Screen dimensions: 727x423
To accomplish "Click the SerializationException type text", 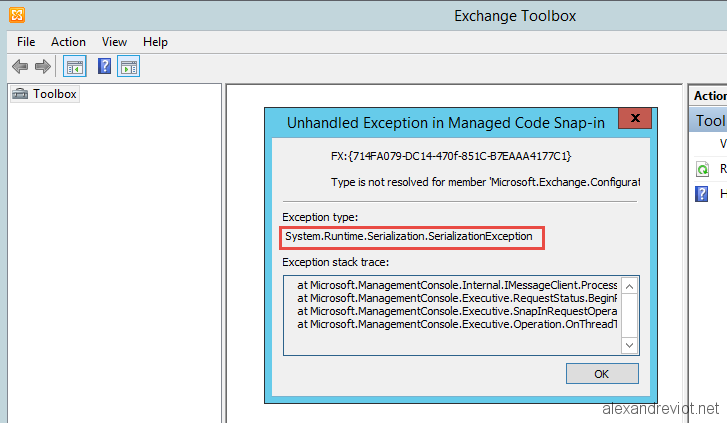I will (x=408, y=237).
